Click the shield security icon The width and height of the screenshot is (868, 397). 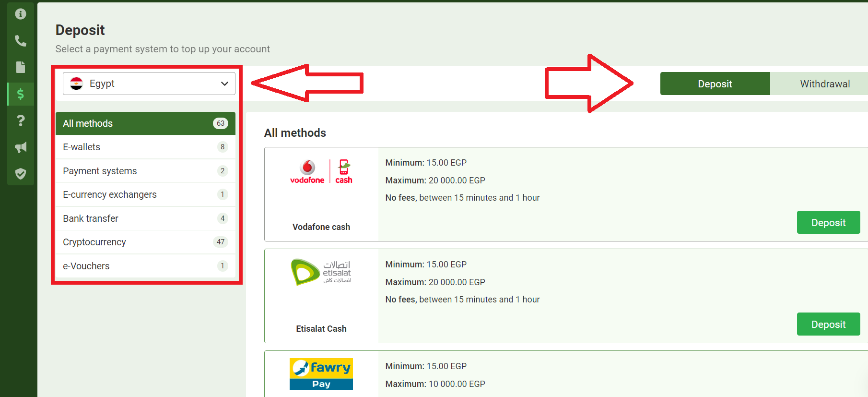pos(21,174)
